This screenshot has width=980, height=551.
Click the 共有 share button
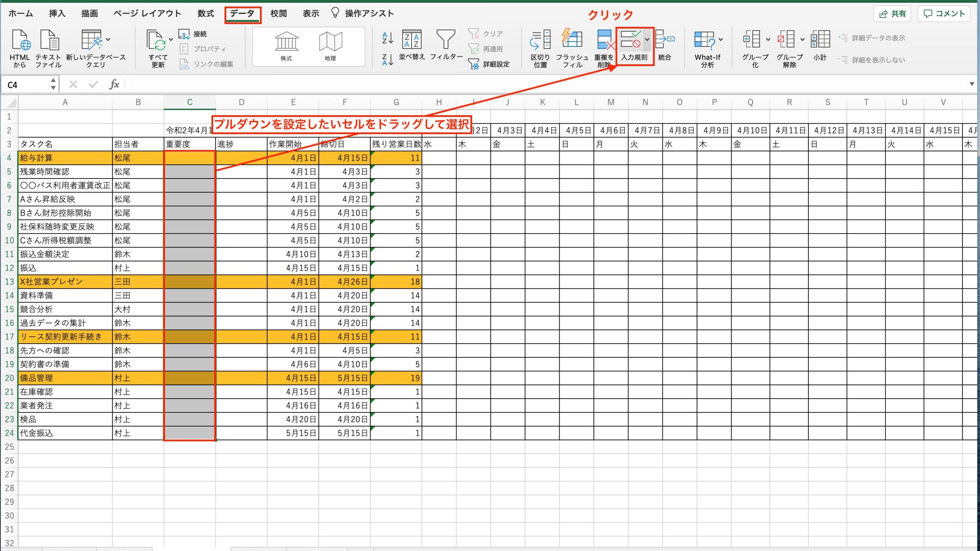pos(892,14)
